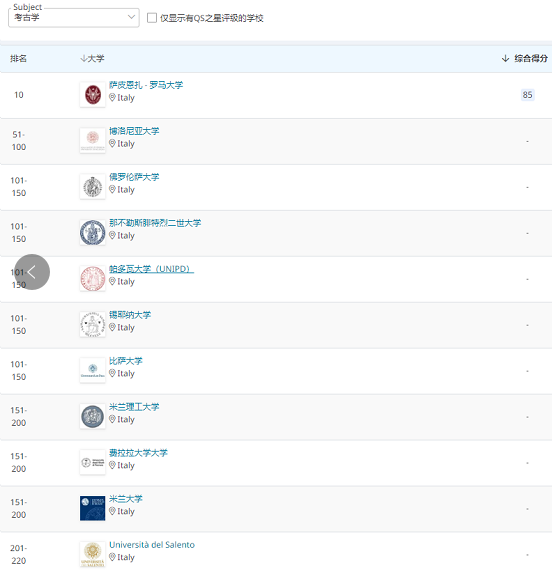The image size is (552, 571).
Task: Open the Sapienza 罗马大学 logo thumbnail
Action: tap(92, 95)
